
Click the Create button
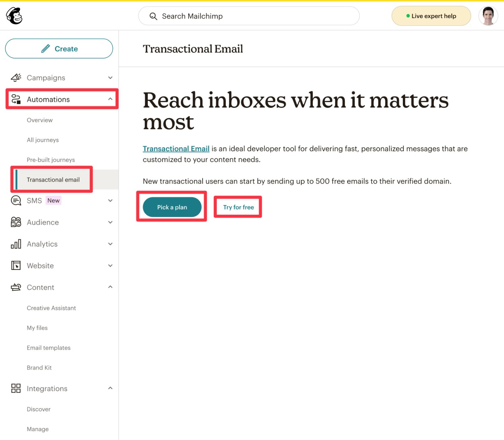tap(59, 48)
